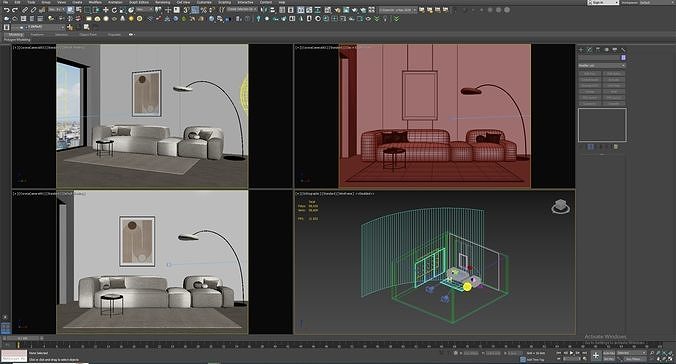Click the Play Animation button
Screen dimensions: 676x364
pos(571,352)
